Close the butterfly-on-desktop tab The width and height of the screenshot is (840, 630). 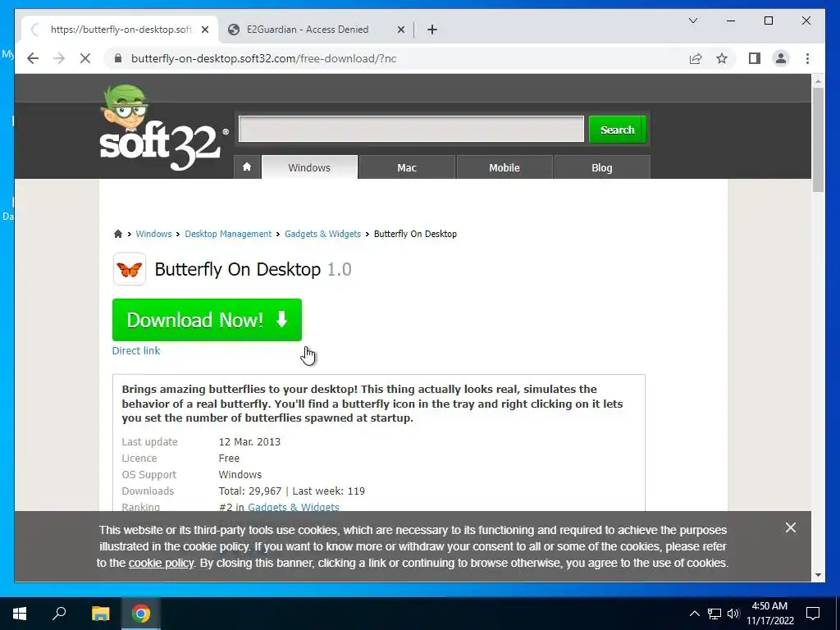point(204,30)
